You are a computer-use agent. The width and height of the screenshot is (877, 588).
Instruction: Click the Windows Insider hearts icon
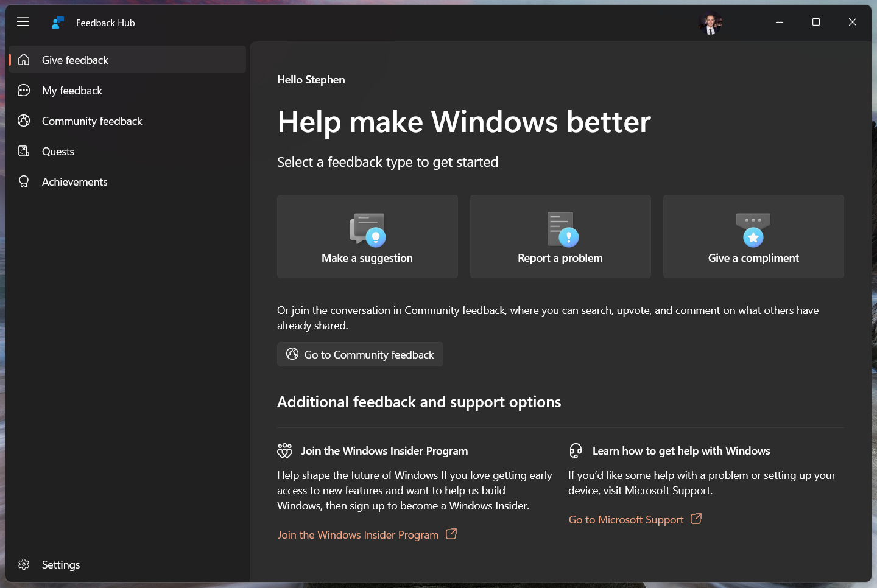tap(284, 451)
